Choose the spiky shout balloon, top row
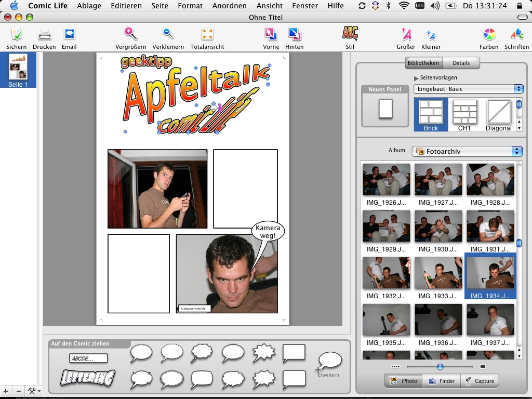The image size is (532, 399). (263, 353)
